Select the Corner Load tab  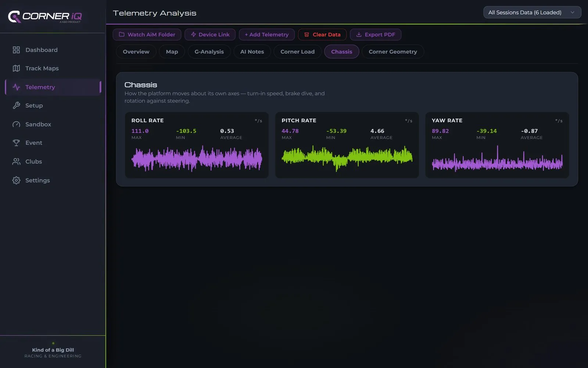pyautogui.click(x=298, y=52)
